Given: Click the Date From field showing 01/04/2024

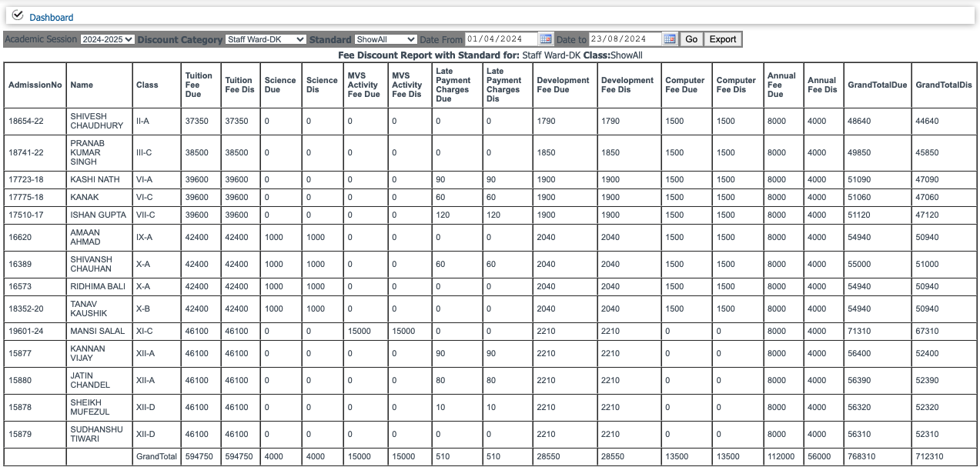Looking at the screenshot, I should click(501, 39).
